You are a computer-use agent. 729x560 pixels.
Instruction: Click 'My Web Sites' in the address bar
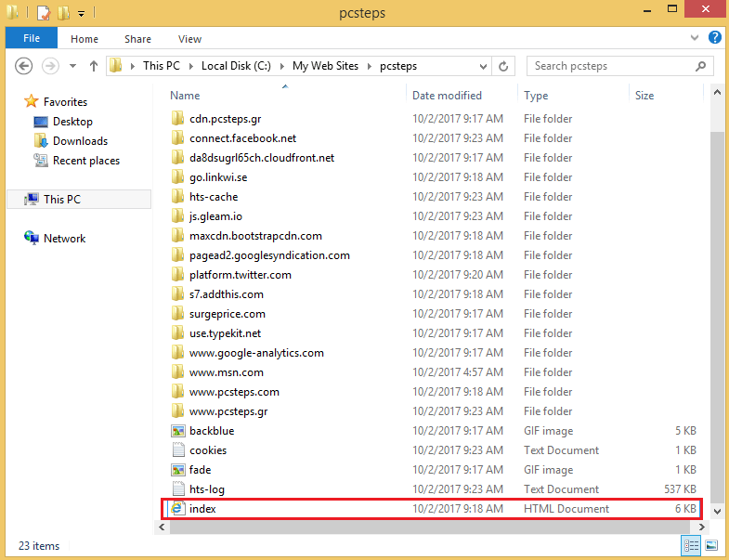pyautogui.click(x=325, y=66)
